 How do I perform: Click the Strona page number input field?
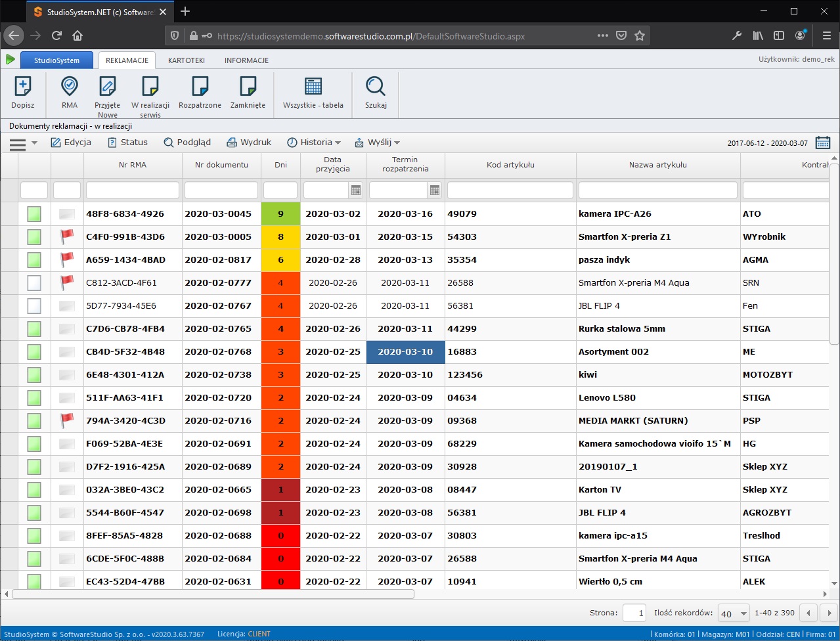click(x=633, y=612)
